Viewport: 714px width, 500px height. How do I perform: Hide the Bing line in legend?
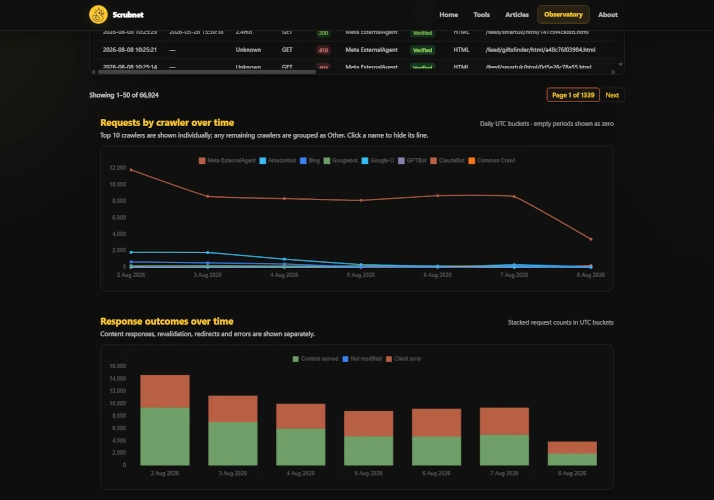(x=310, y=160)
